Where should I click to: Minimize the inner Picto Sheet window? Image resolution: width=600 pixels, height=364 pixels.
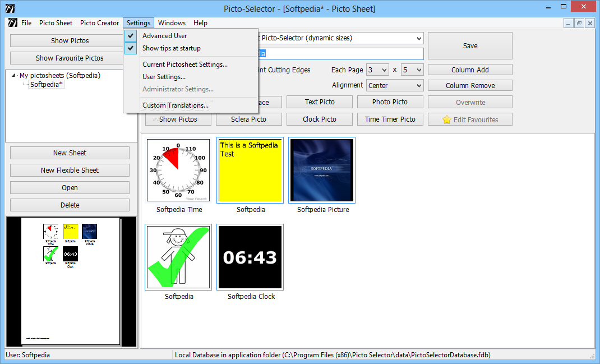(568, 24)
